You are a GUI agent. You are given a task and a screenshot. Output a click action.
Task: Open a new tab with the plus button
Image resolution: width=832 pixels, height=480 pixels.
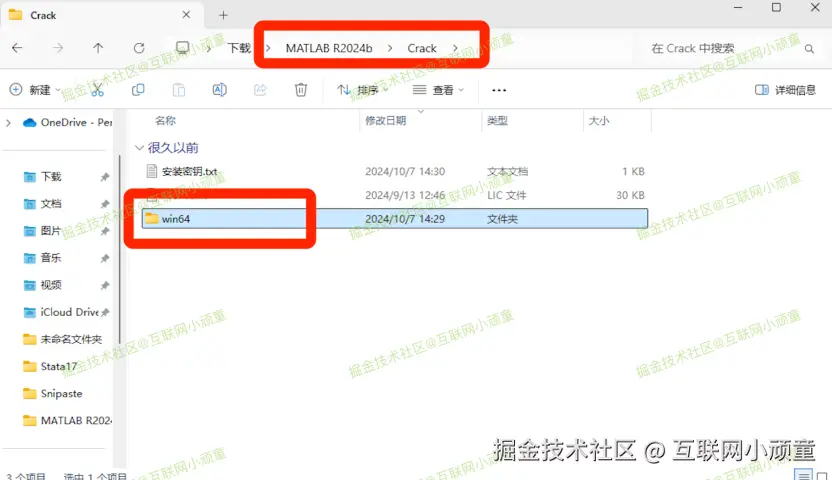[x=223, y=15]
